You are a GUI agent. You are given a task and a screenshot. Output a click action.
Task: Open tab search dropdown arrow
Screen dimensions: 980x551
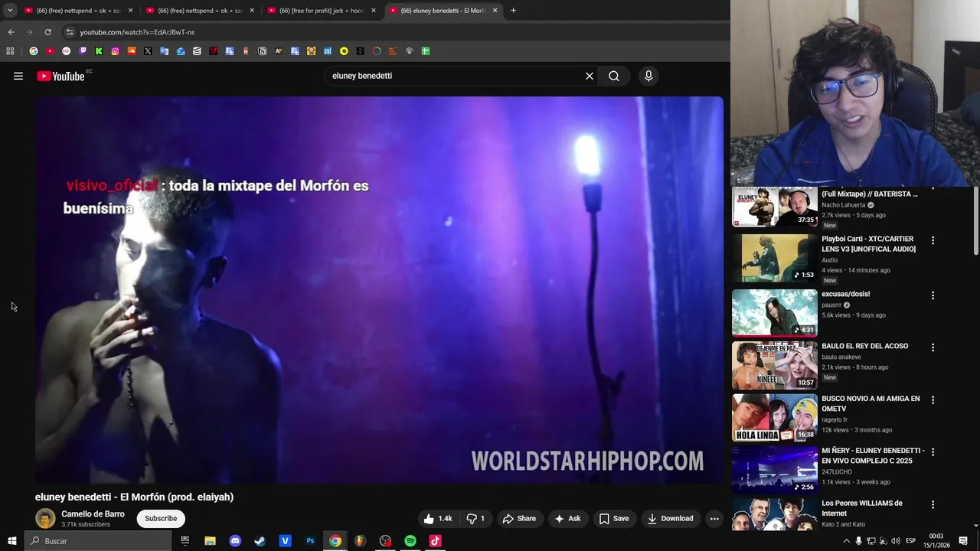click(x=10, y=10)
